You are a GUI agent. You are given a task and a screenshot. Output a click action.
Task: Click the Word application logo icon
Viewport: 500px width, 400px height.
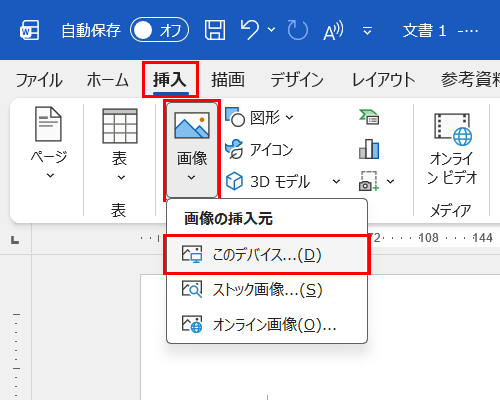pos(29,30)
